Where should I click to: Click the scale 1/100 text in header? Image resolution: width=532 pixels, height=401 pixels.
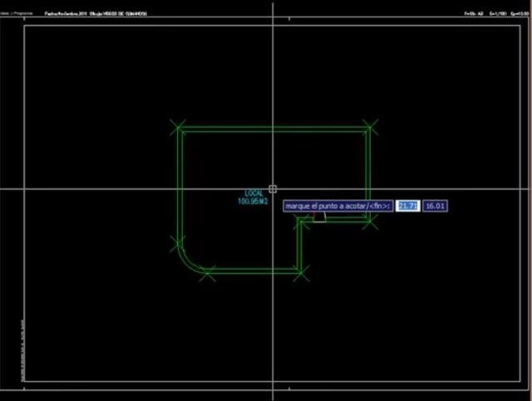[x=499, y=13]
